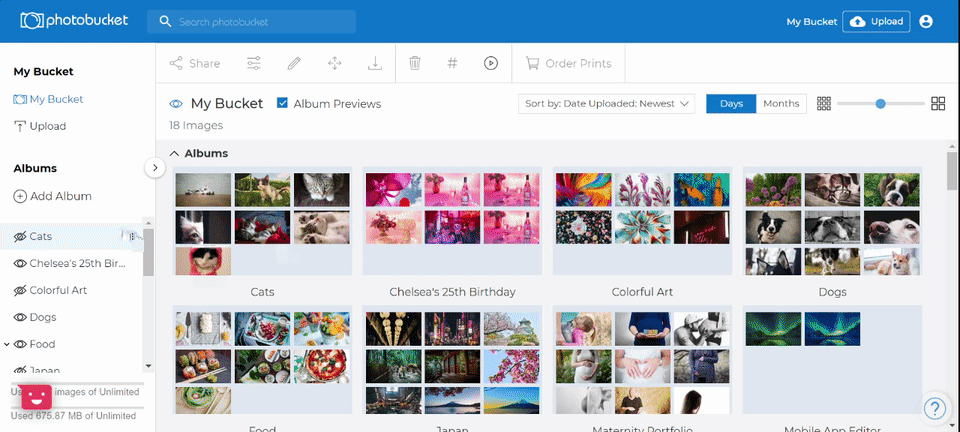Viewport: 960px width, 432px height.
Task: Toggle visibility of the Cats album
Action: point(20,236)
